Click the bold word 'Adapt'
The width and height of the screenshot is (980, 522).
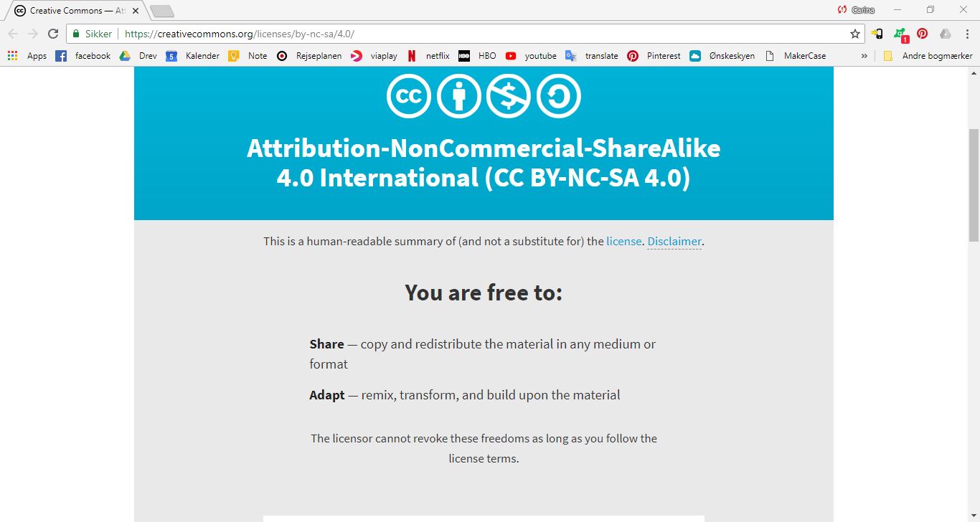[x=327, y=395]
